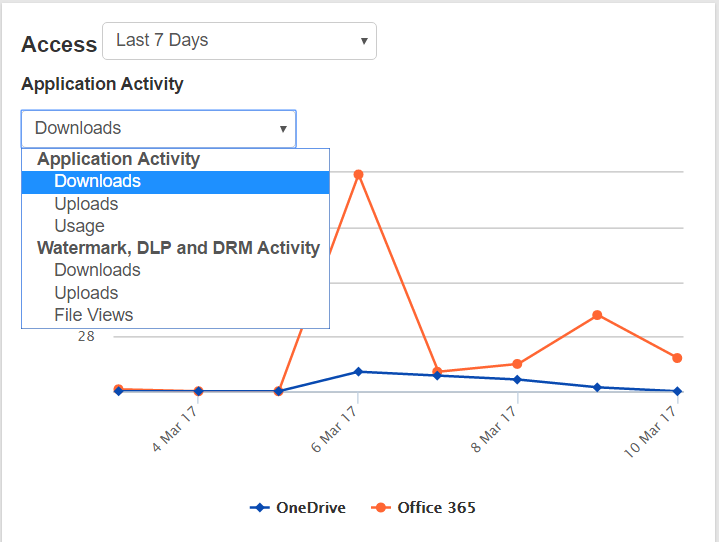Select Uploads under Watermark, DLP and DRM Activity
The width and height of the screenshot is (719, 542).
175,293
